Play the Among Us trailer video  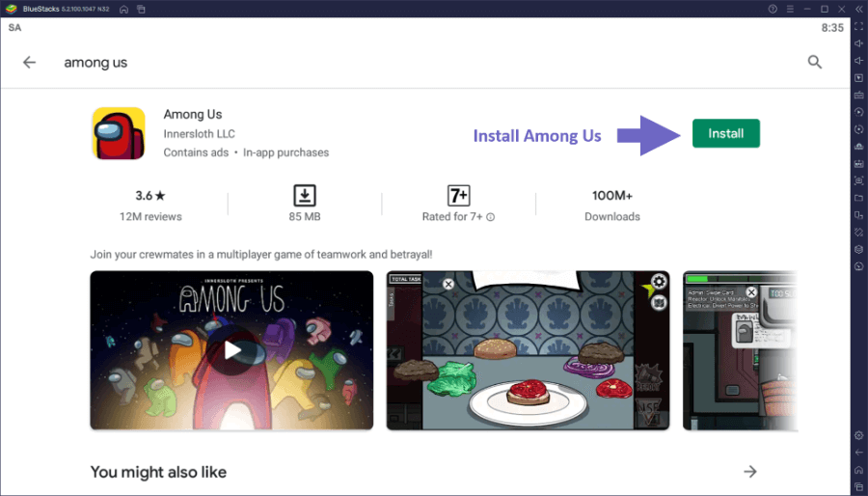(x=231, y=350)
